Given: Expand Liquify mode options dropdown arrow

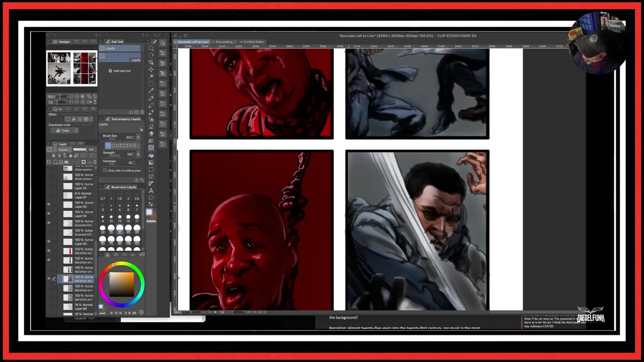Looking at the screenshot, I should click(x=138, y=146).
